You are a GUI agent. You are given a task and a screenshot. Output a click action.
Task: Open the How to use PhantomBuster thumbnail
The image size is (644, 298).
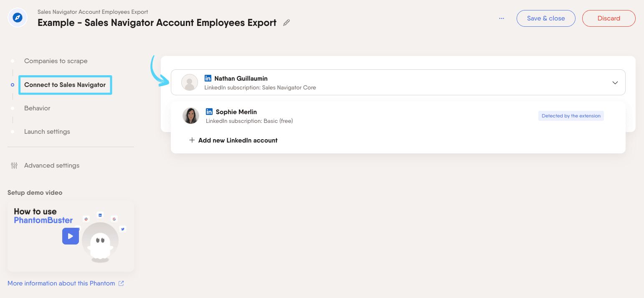71,236
